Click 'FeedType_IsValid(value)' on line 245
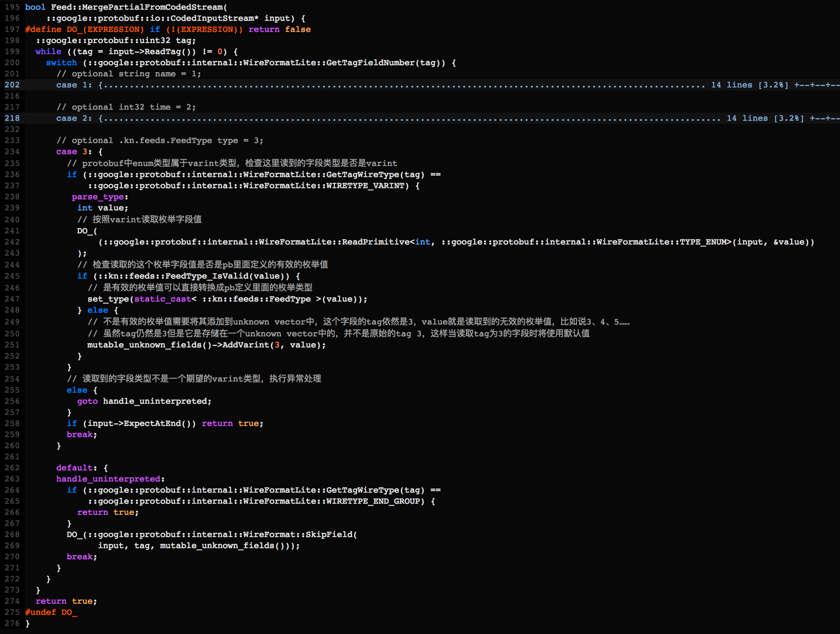Screen dimensions: 840x634 tap(227, 276)
